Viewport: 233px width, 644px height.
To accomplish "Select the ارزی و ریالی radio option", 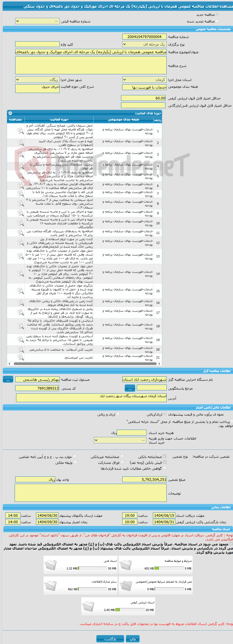I will coord(118,414).
